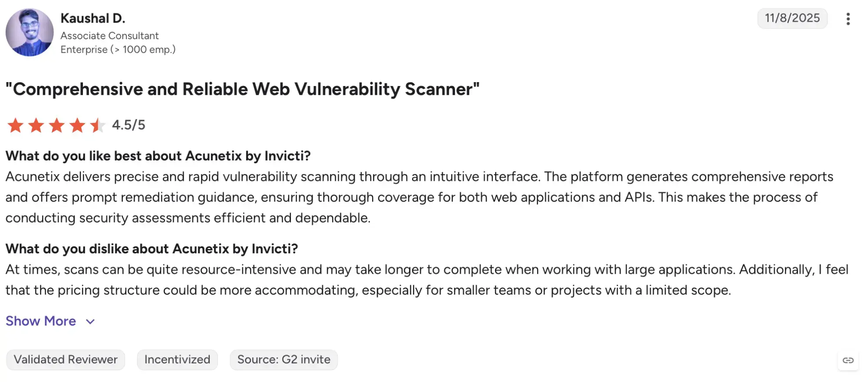Open the three-dot review options menu
The height and width of the screenshot is (382, 868).
pyautogui.click(x=848, y=19)
